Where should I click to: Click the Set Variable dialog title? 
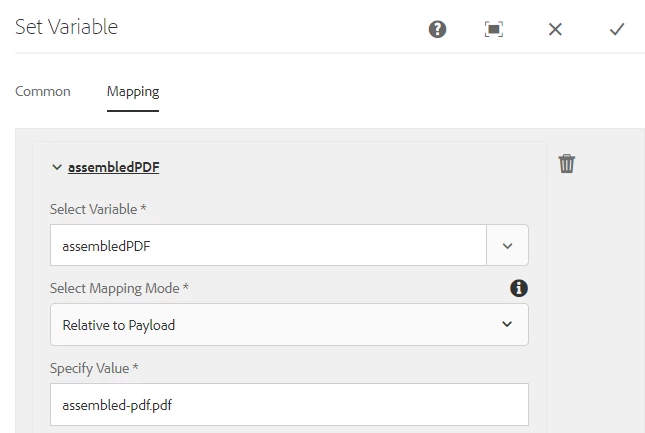pos(67,27)
